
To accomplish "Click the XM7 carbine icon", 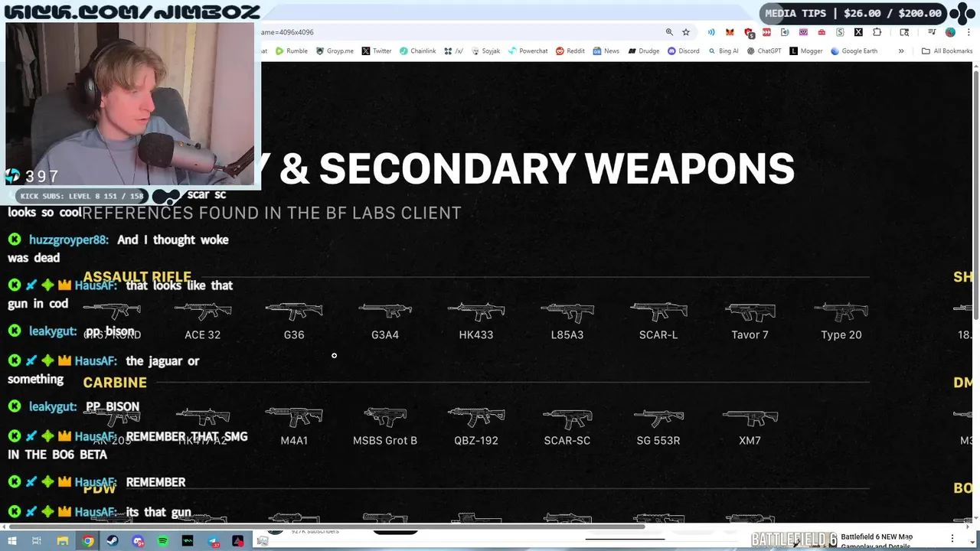I will coord(750,417).
